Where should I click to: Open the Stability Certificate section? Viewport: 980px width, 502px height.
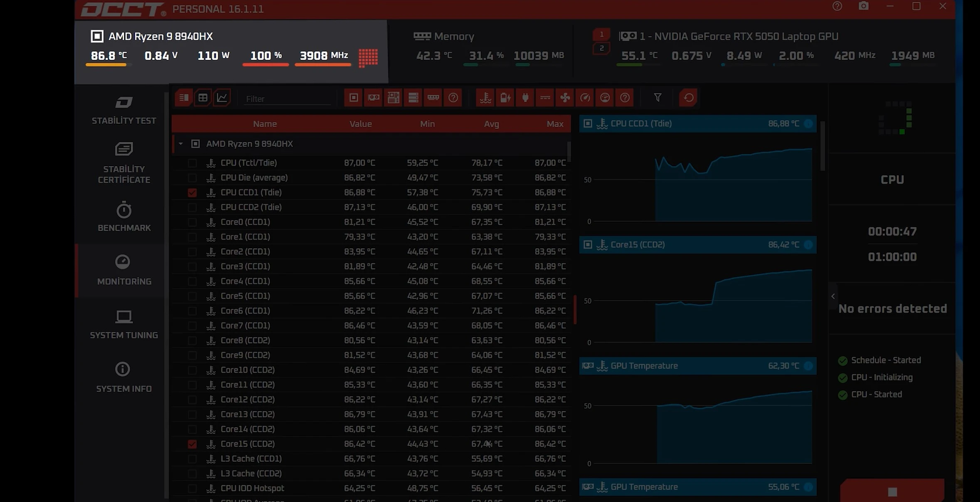[x=124, y=163]
